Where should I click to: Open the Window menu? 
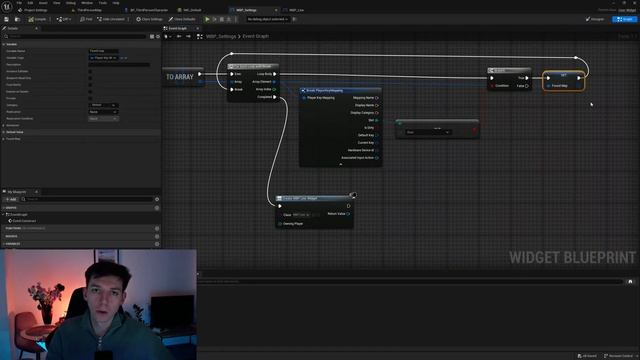(87, 3)
